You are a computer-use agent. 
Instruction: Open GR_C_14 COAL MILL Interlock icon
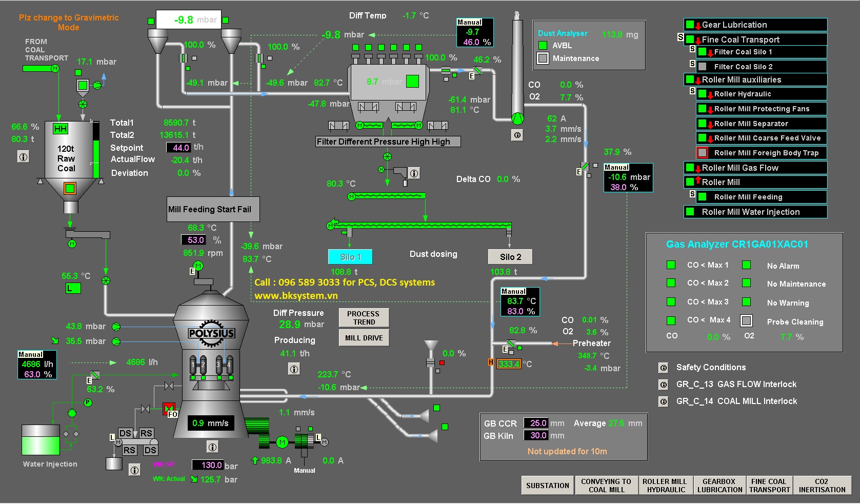point(664,401)
